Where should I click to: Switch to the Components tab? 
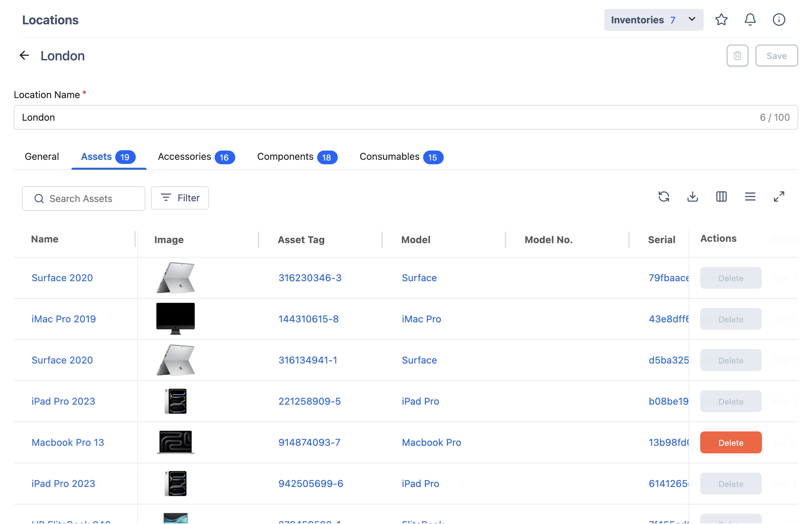297,157
